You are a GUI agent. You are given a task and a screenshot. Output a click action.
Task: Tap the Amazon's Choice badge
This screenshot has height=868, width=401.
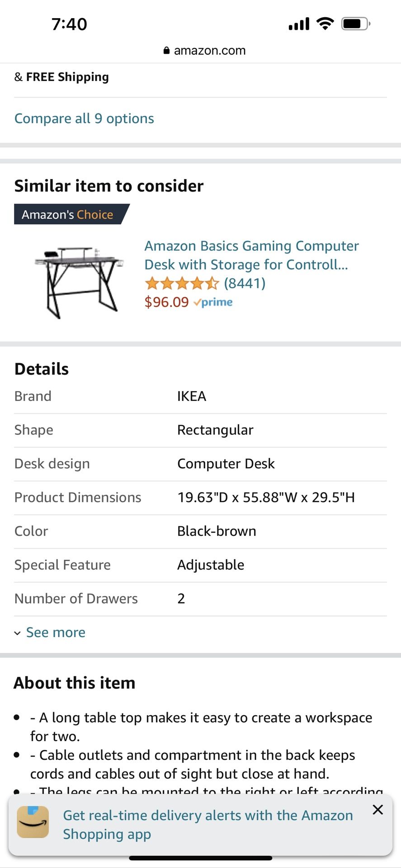(69, 214)
